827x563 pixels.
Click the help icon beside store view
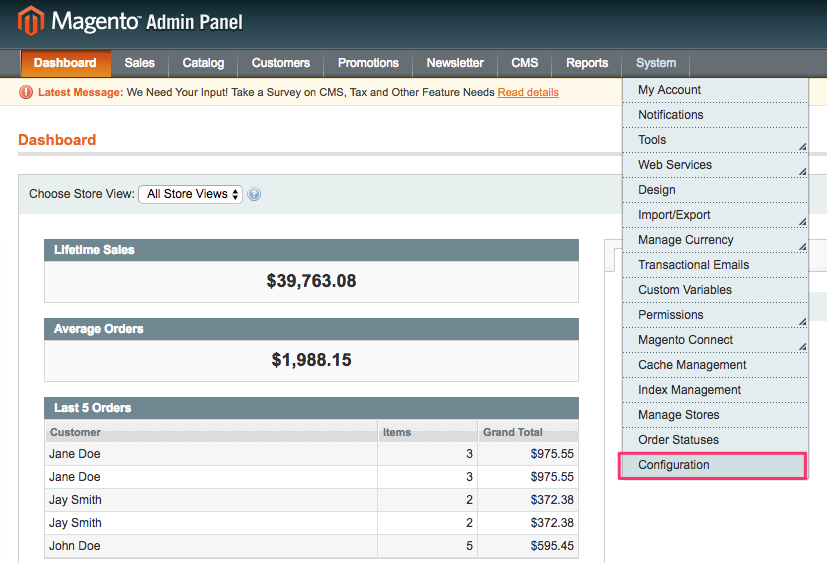(254, 195)
